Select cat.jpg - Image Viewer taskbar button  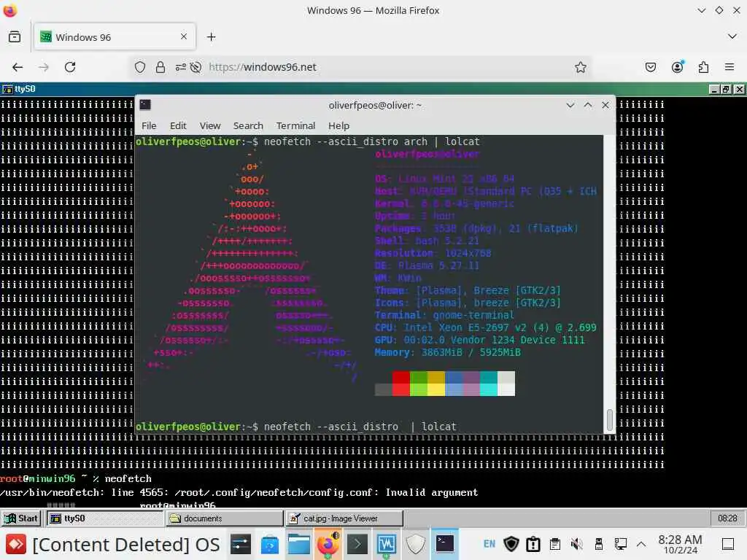pyautogui.click(x=344, y=518)
